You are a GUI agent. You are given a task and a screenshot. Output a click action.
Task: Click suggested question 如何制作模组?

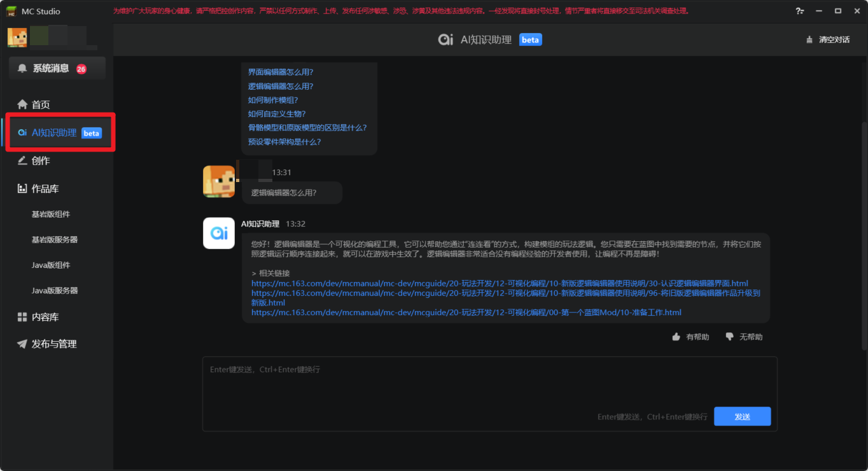tap(273, 101)
